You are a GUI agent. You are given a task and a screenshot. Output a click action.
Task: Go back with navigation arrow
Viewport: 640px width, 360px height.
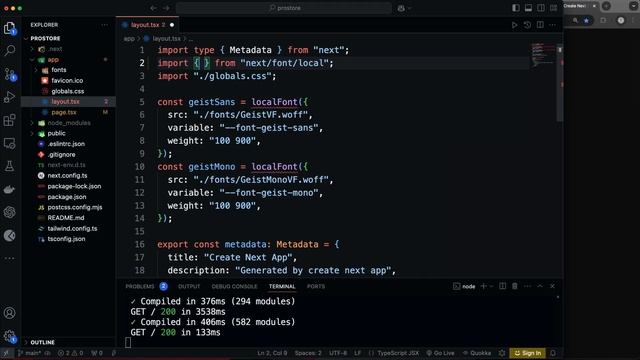point(153,8)
